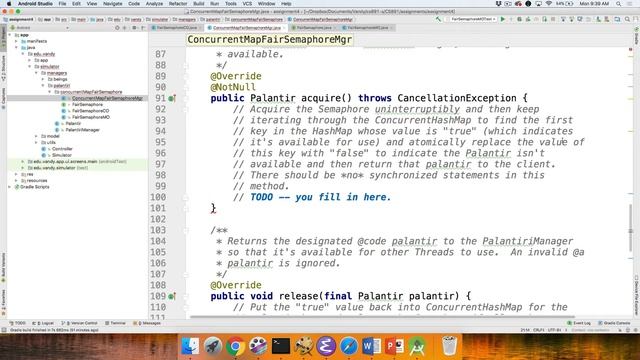640x360 pixels.
Task: Collapse the app module node
Action: (x=10, y=35)
